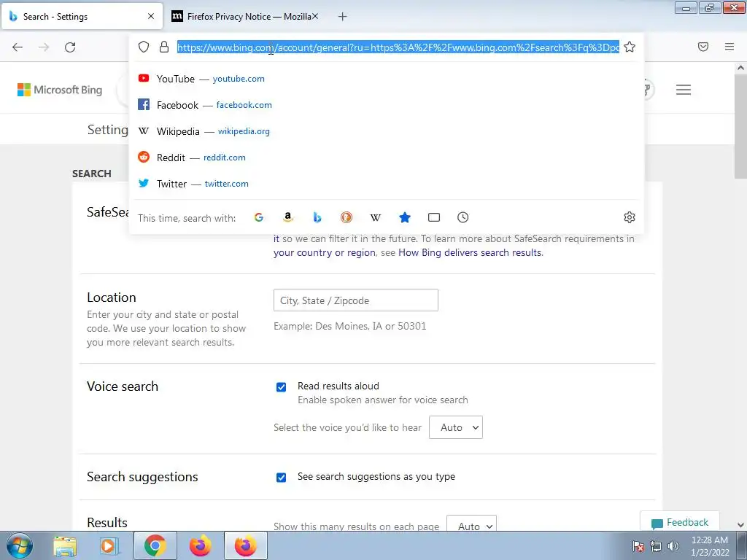Expand results per page Auto dropdown
The height and width of the screenshot is (560, 747).
(x=471, y=525)
